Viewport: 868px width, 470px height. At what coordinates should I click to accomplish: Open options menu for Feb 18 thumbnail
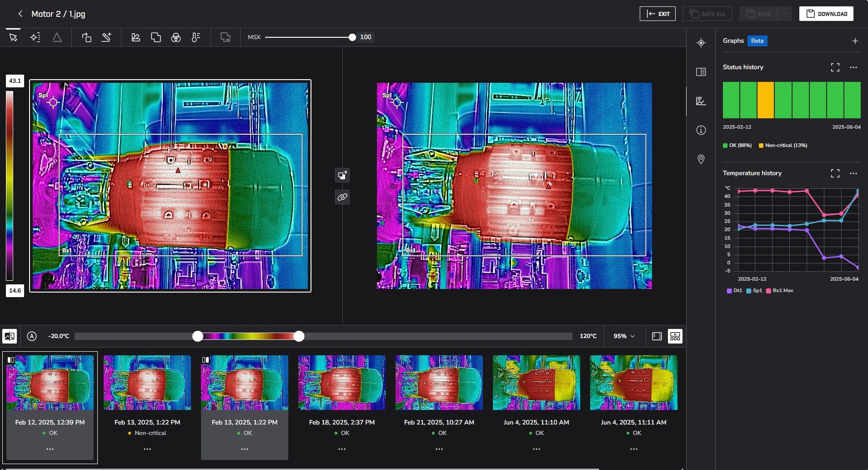point(341,449)
